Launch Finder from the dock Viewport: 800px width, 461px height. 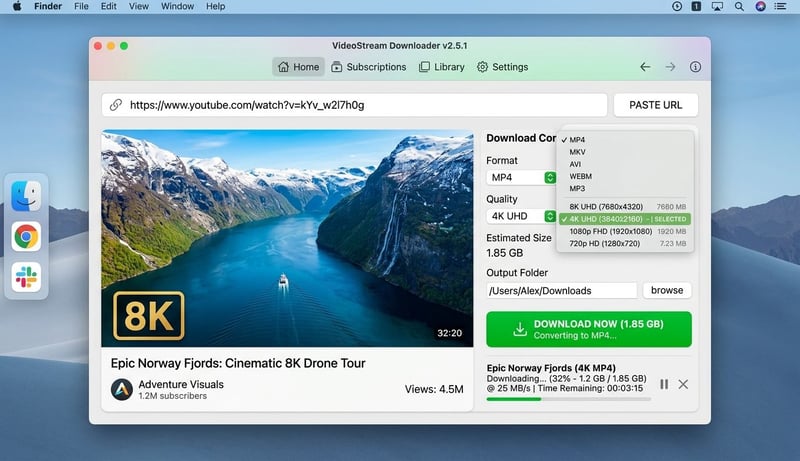26,196
